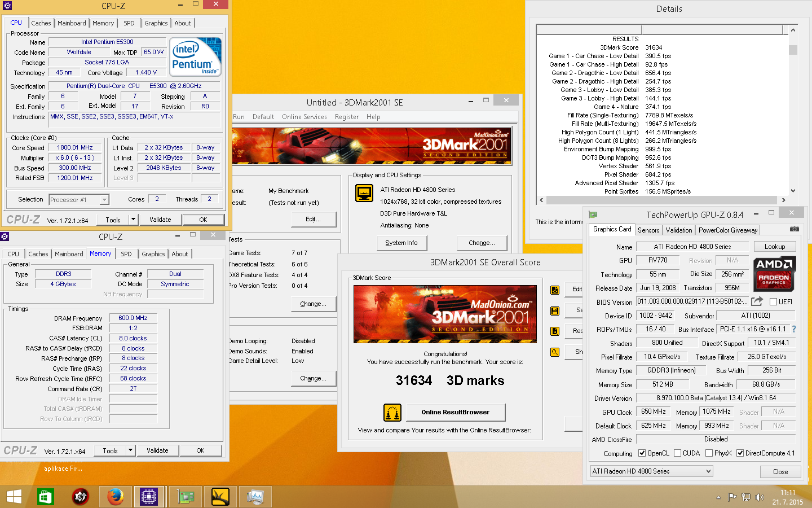
Task: Click the Display settings monitor icon in 3DMark
Action: tap(364, 193)
